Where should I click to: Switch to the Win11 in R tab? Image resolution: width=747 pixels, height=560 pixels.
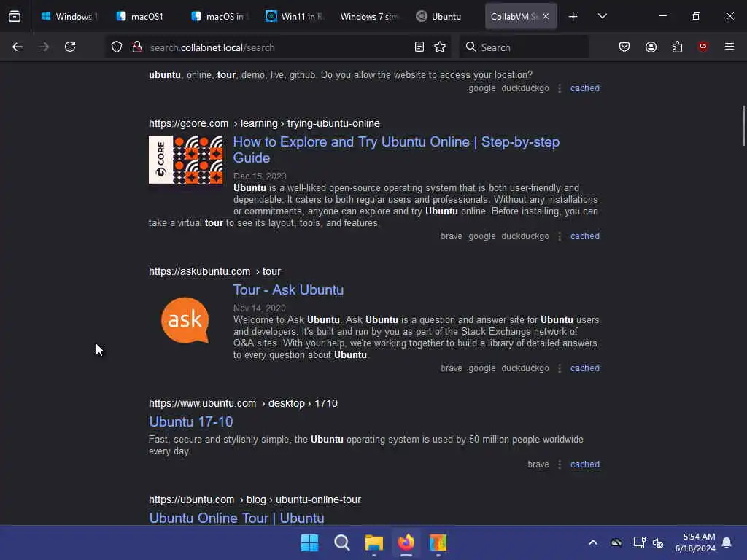(x=295, y=17)
